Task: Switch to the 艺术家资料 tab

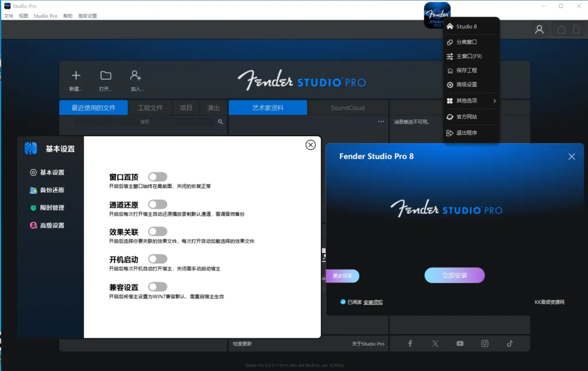Action: [268, 107]
